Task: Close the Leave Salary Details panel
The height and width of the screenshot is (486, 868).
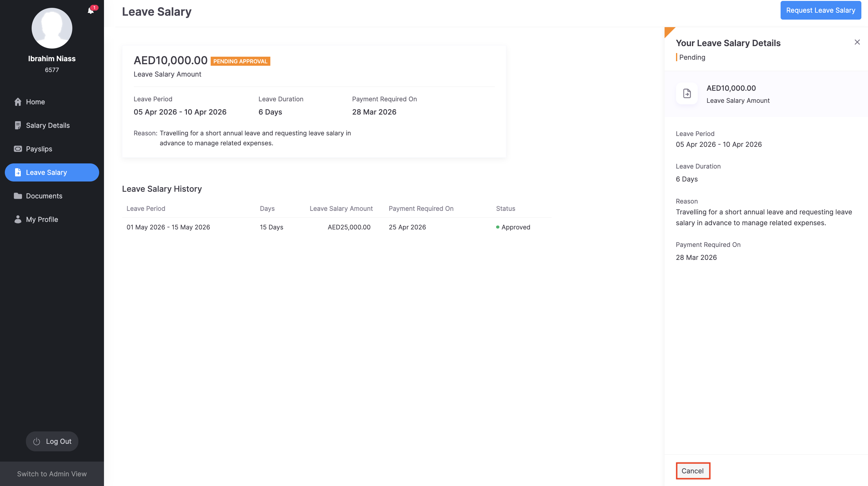Action: point(857,42)
